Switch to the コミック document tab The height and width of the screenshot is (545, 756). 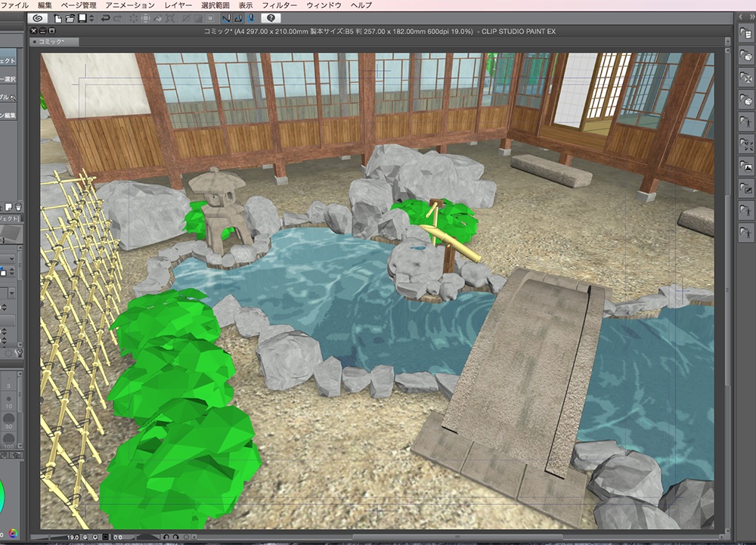click(49, 42)
